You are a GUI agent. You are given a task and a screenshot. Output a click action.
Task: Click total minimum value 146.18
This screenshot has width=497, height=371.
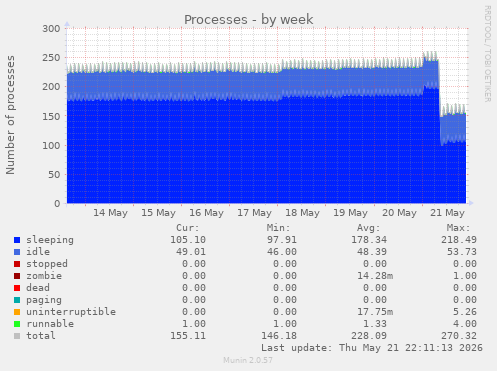[279, 336]
